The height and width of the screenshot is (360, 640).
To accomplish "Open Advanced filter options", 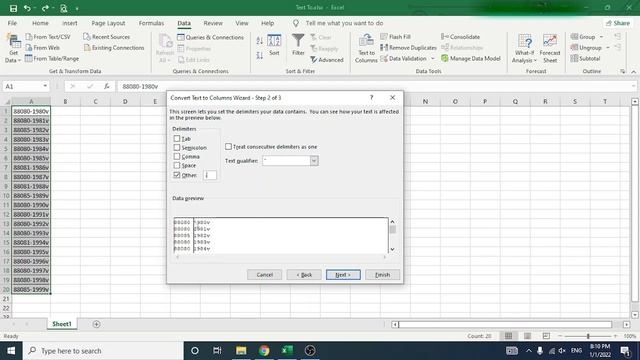I will (x=327, y=60).
